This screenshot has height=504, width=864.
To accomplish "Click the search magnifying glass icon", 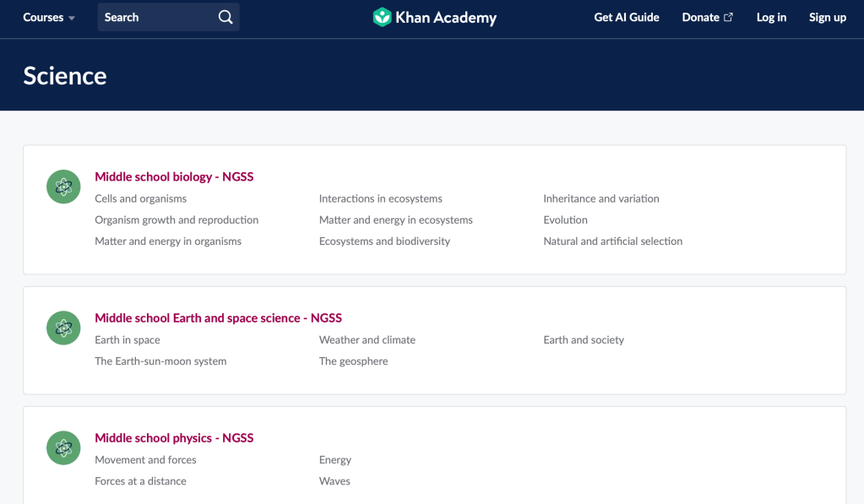I will click(x=226, y=18).
